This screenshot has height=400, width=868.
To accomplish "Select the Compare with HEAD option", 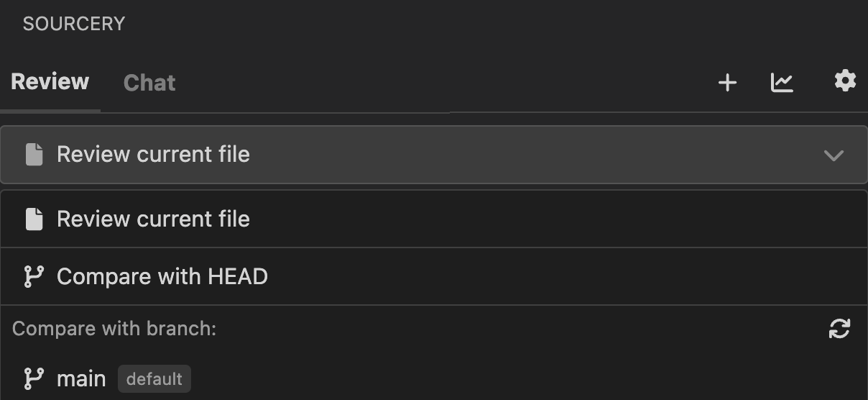I will click(x=431, y=276).
